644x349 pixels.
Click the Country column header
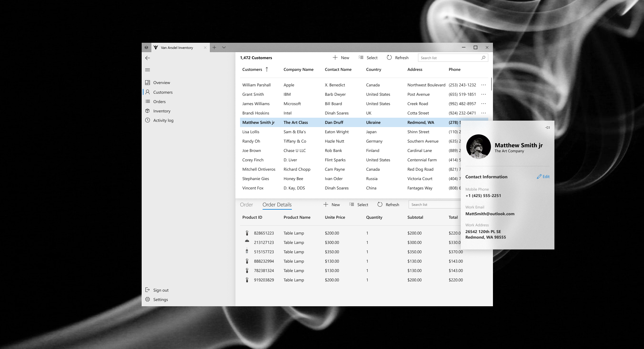click(374, 69)
